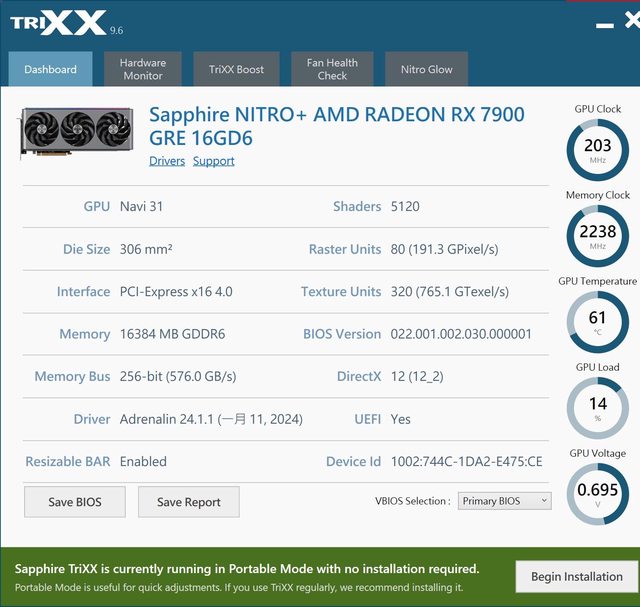Start setup with Begin Installation
Image resolution: width=640 pixels, height=607 pixels.
tap(576, 576)
